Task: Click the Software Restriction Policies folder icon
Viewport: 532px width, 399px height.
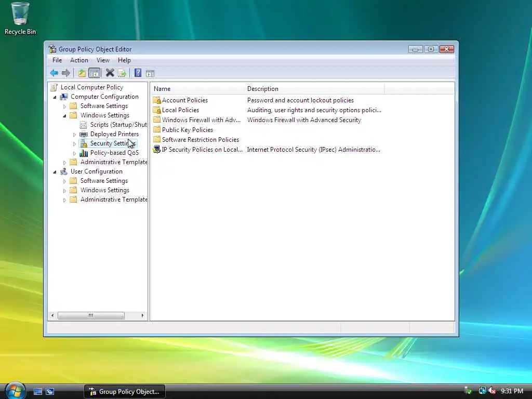Action: (x=157, y=139)
